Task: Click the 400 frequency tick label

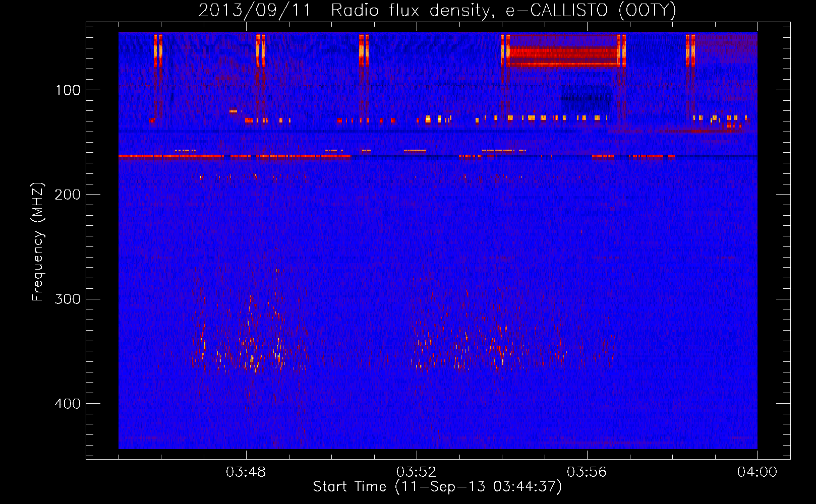Action: point(68,404)
